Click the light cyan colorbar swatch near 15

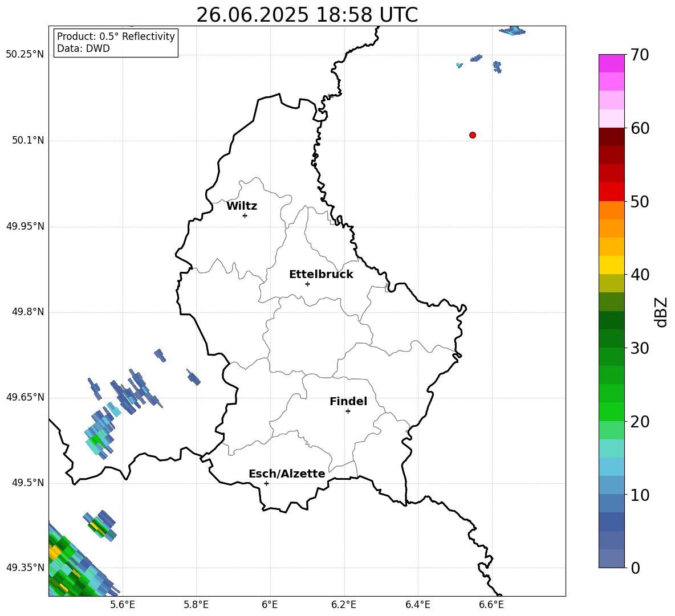pyautogui.click(x=612, y=448)
